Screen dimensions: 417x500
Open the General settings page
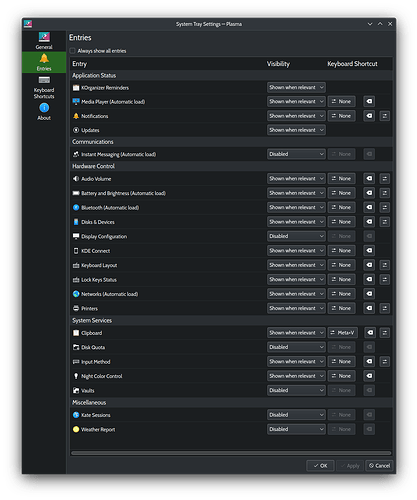click(44, 41)
